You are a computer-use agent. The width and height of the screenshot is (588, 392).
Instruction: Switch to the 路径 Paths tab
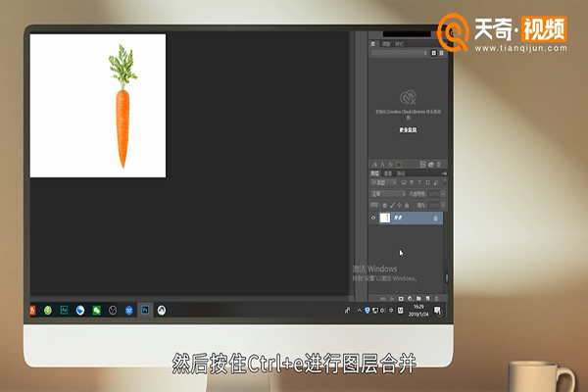tap(401, 173)
